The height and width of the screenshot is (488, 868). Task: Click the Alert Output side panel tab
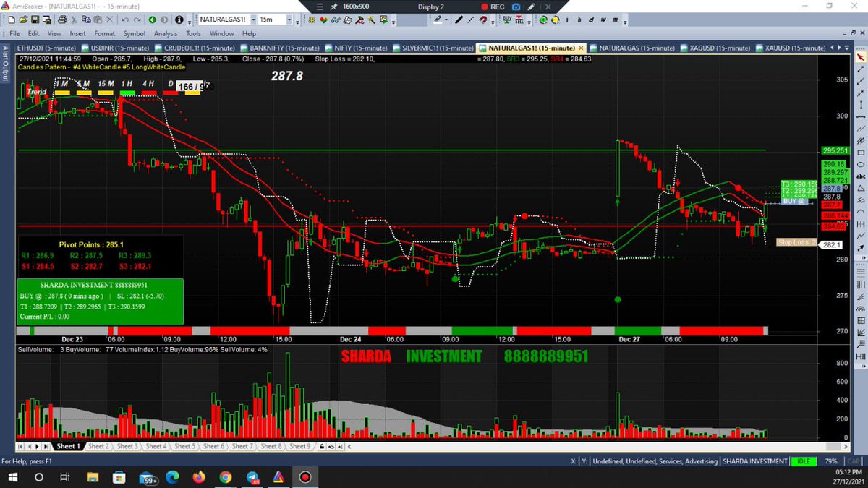click(x=5, y=64)
